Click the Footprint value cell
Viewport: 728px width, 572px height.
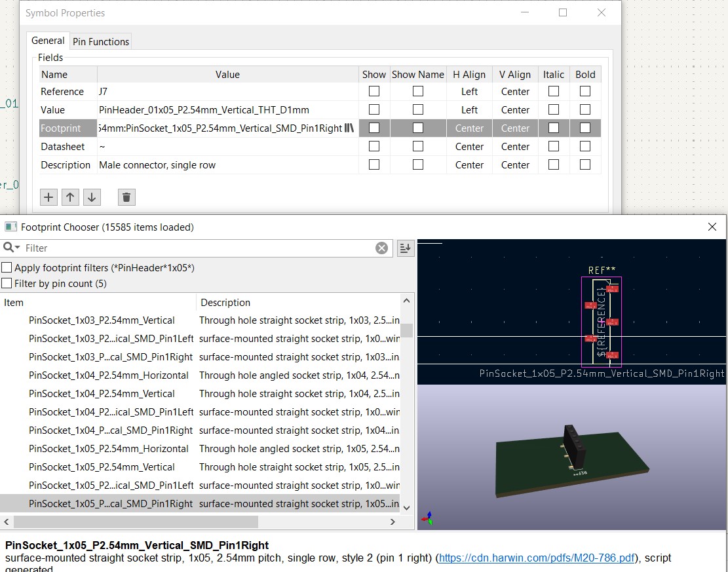221,128
